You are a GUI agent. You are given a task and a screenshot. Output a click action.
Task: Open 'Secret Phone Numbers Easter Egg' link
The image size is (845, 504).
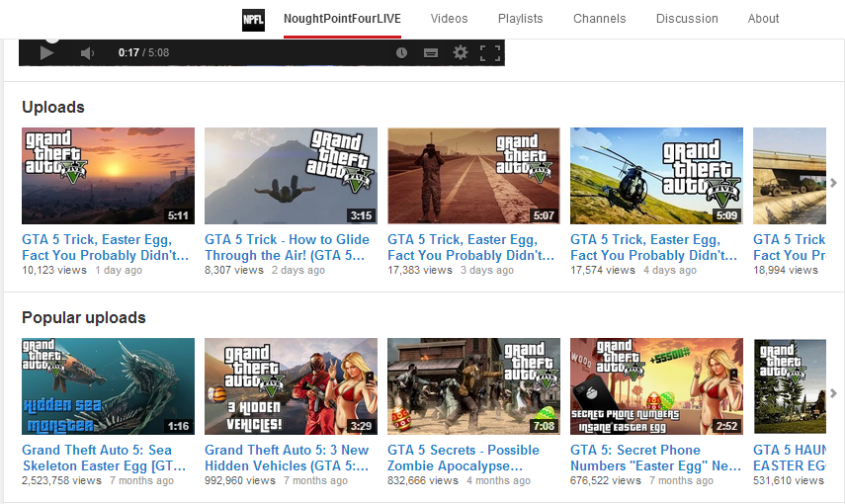pos(656,458)
